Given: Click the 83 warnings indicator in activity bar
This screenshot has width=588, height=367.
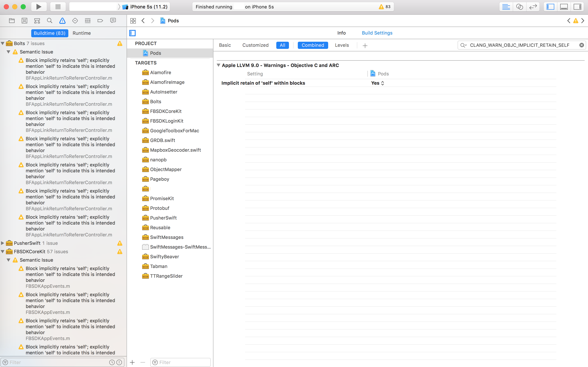Looking at the screenshot, I should click(x=384, y=7).
